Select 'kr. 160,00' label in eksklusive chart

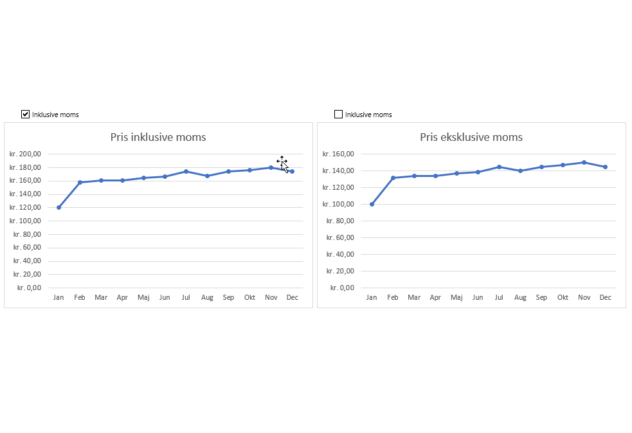(x=338, y=154)
